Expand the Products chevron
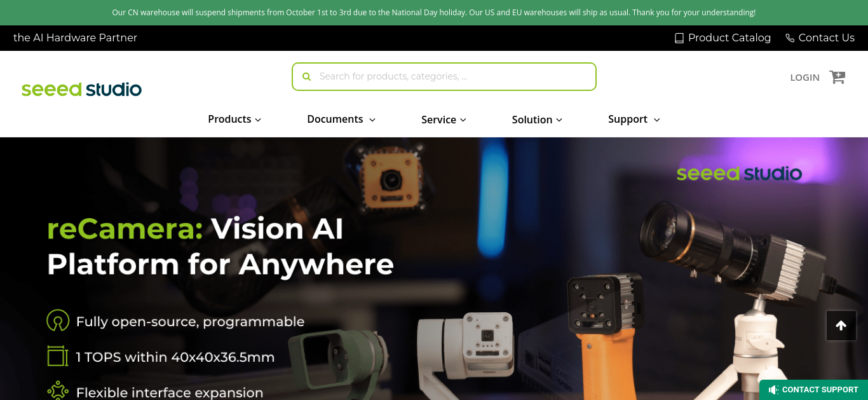Screen dimensions: 868x400 tap(258, 120)
